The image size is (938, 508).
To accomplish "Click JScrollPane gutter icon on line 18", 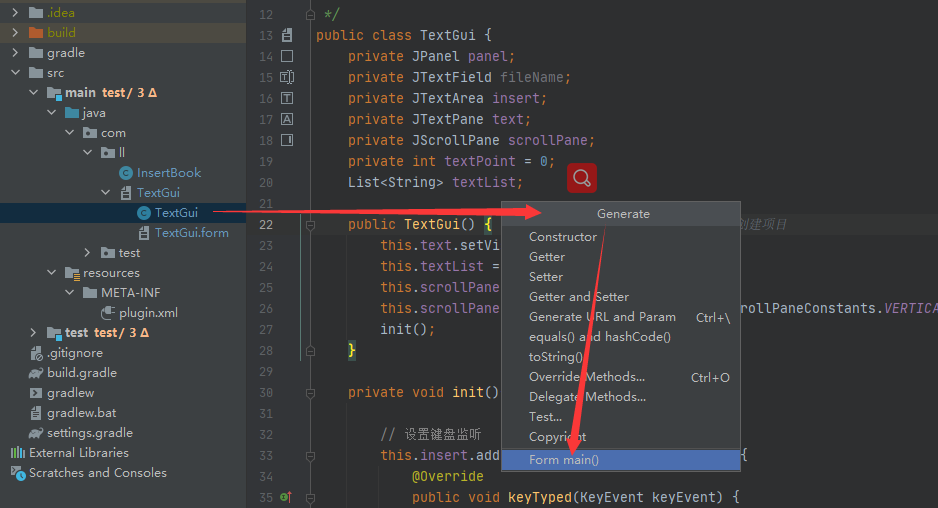I will point(287,140).
